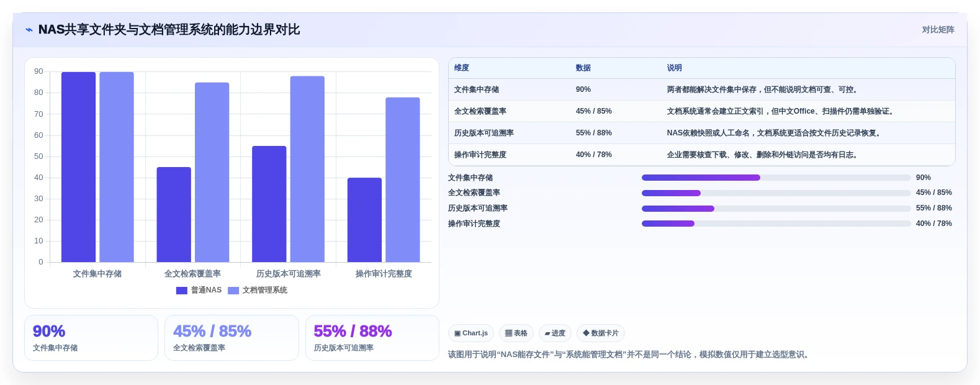The width and height of the screenshot is (980, 385).
Task: Click the 全文检索覆盖率 x-axis label
Action: 192,274
